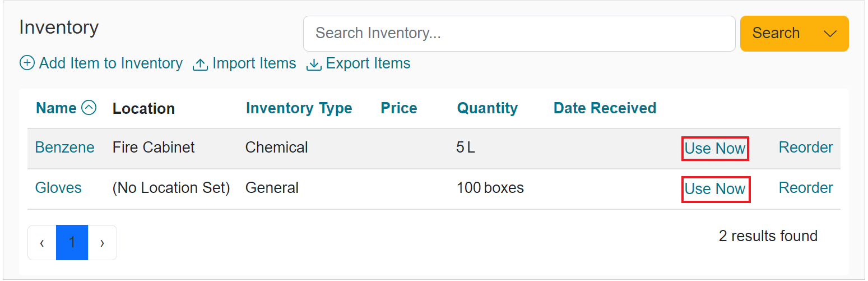This screenshot has height=281, width=868.
Task: Sort by Price column header
Action: click(x=399, y=108)
